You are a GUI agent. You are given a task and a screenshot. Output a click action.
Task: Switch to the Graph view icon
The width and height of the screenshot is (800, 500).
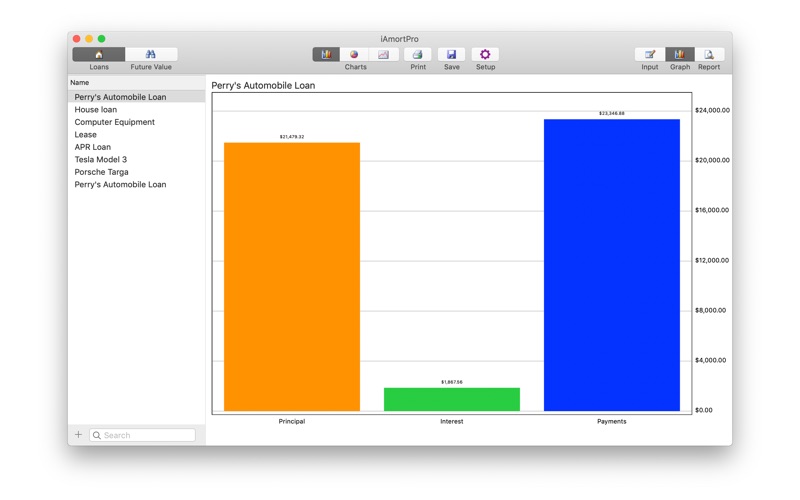point(680,54)
